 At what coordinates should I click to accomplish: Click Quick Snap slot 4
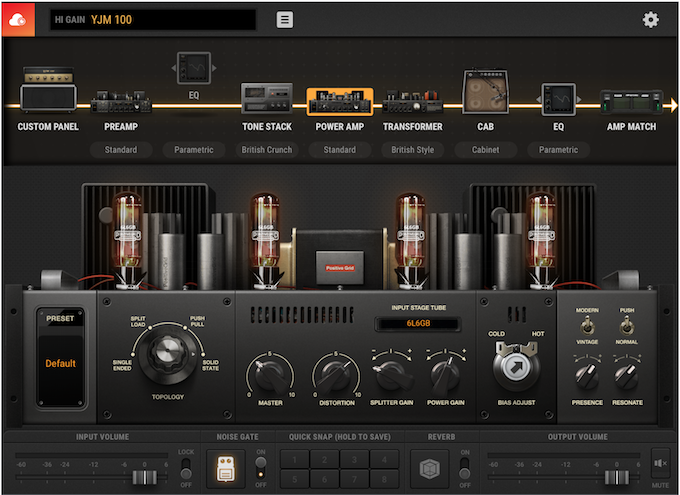(x=384, y=459)
